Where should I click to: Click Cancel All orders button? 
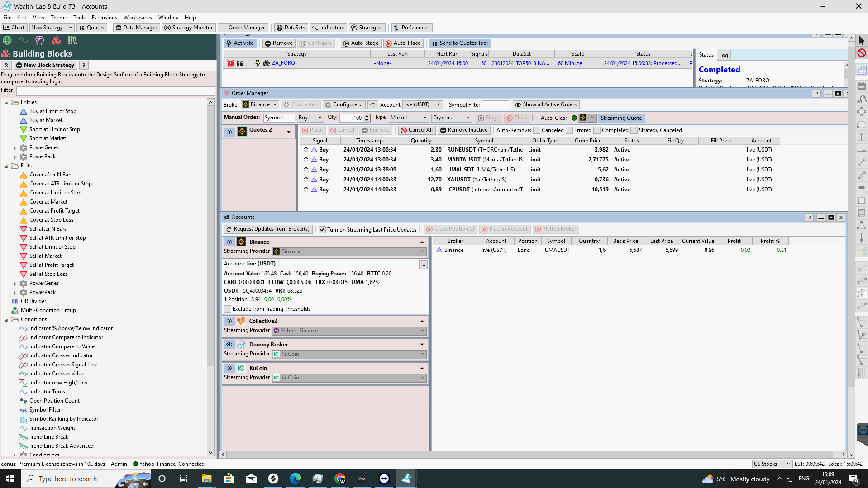[x=416, y=130]
